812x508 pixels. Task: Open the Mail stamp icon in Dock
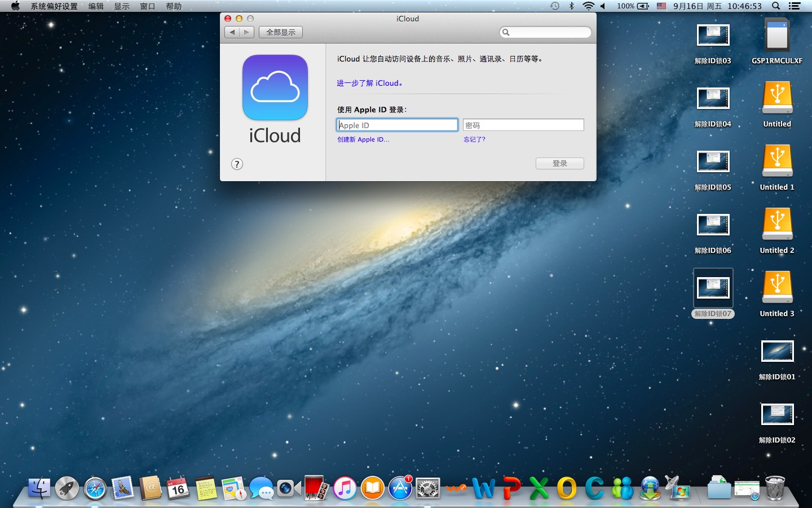[122, 488]
